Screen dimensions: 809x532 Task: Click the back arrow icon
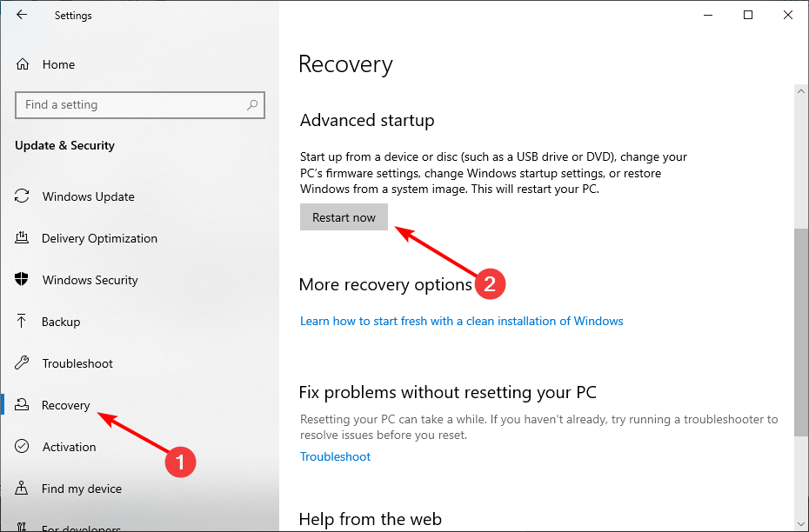pyautogui.click(x=22, y=15)
